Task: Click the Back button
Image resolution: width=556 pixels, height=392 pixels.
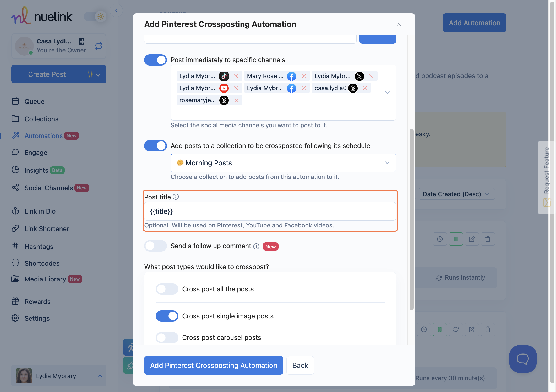Action: pos(300,365)
